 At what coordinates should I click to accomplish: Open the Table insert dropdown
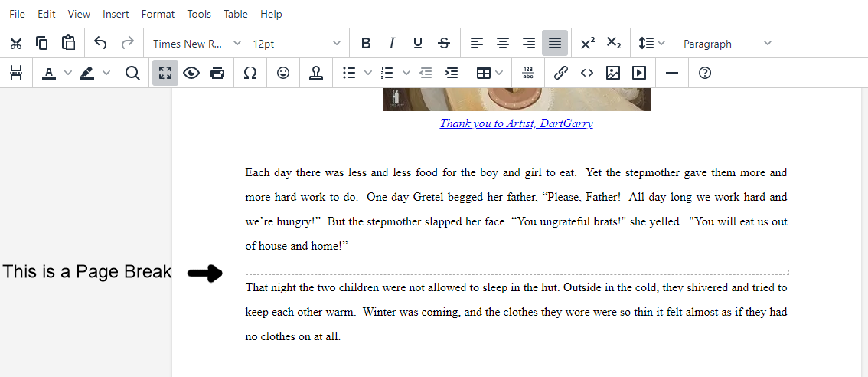490,73
